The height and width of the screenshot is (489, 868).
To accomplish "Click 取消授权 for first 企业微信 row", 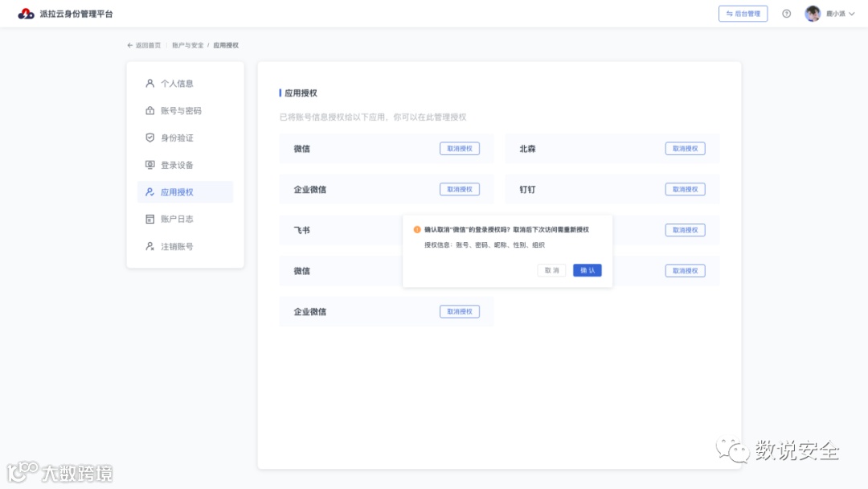I will pos(460,189).
